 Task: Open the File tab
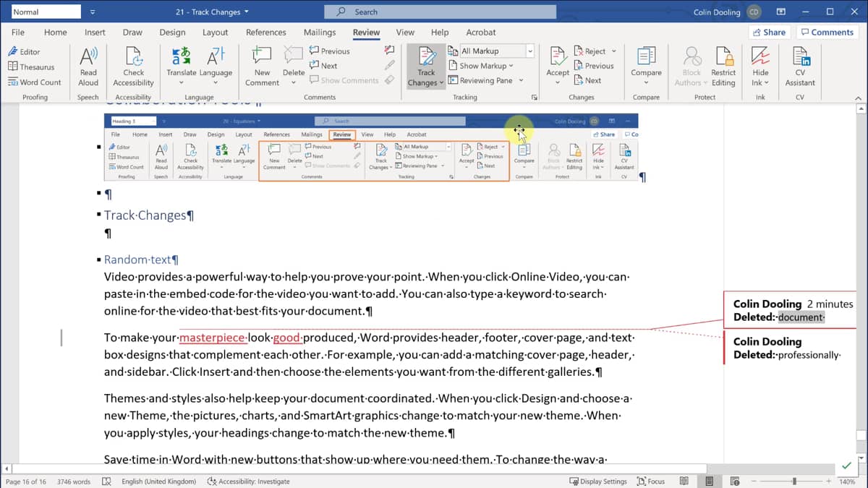(18, 33)
